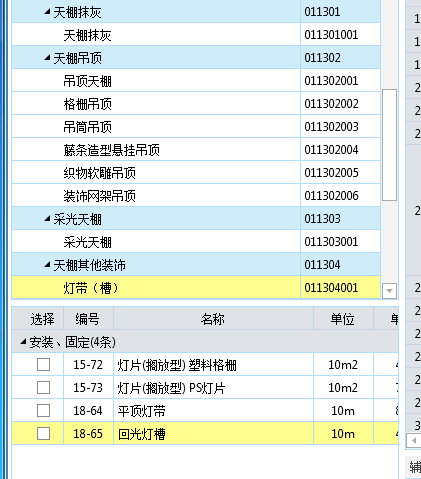Tick the checkbox for item 15-72

[43, 365]
